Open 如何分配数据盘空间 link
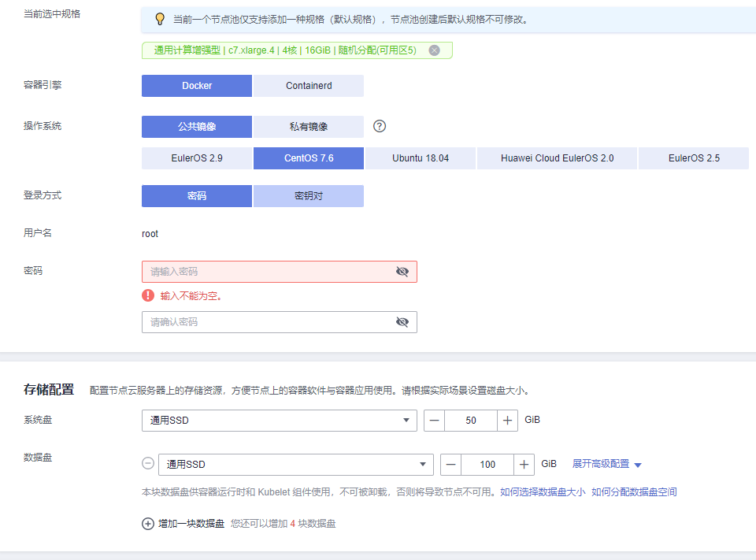The height and width of the screenshot is (560, 756). click(x=634, y=492)
